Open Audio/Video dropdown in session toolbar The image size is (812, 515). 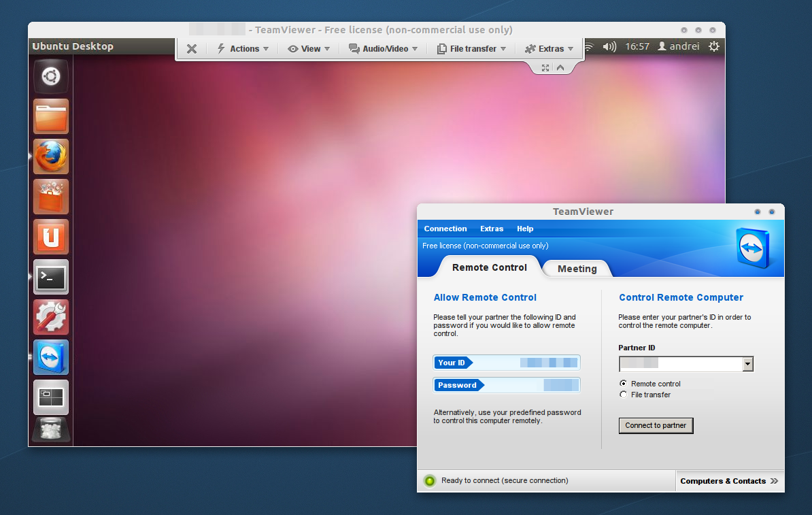click(383, 49)
